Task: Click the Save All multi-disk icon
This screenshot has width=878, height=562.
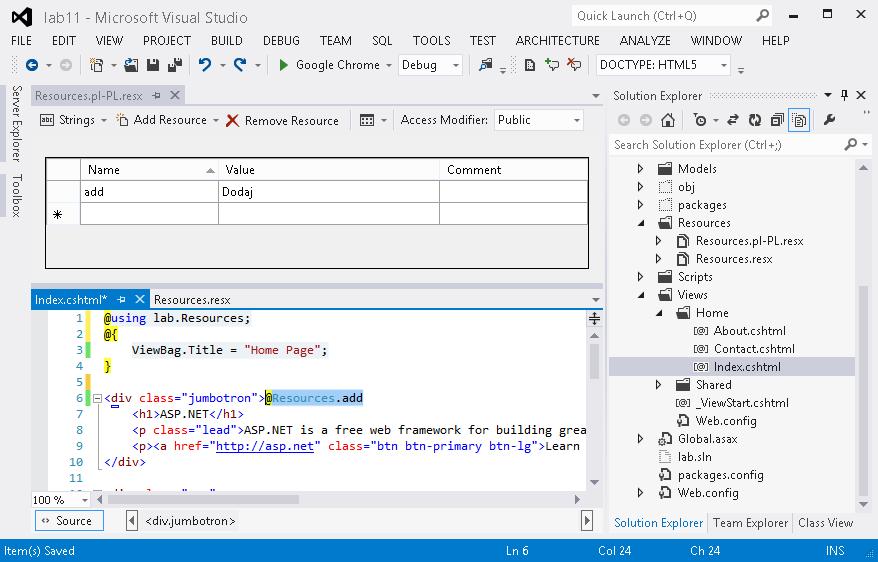Action: (175, 65)
